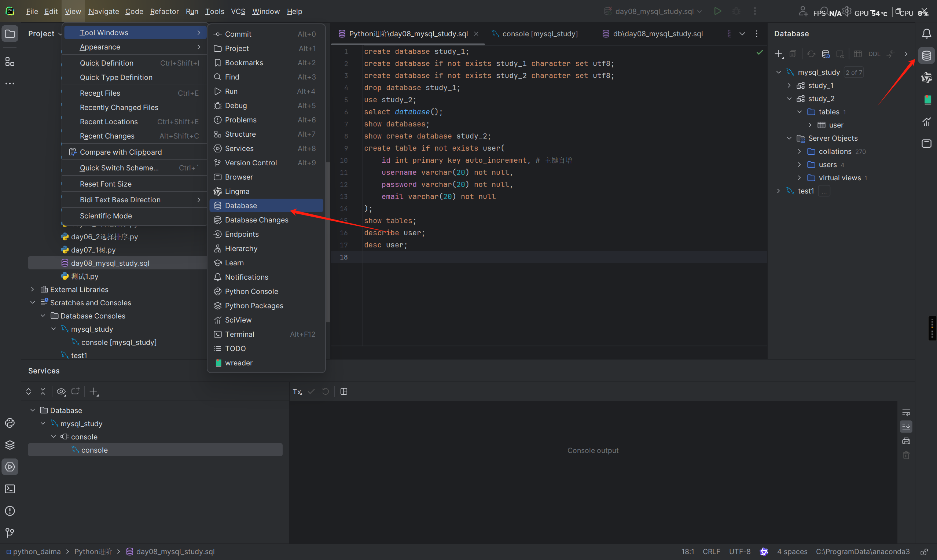Toggle scroll to end in console output
This screenshot has width=937, height=560.
click(x=906, y=427)
